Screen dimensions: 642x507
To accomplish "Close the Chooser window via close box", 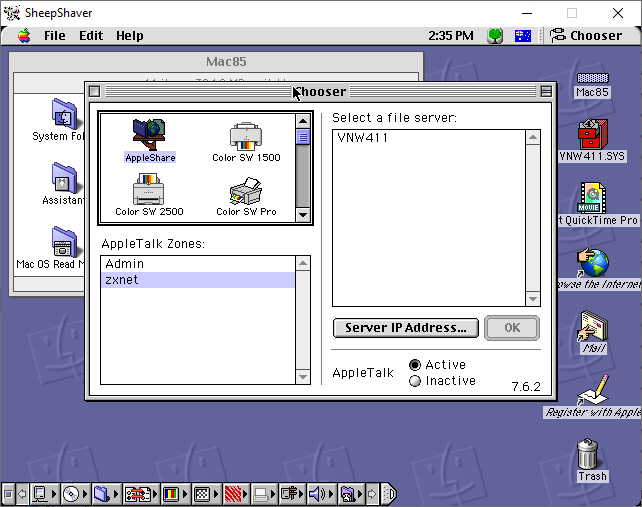I will coord(94,91).
